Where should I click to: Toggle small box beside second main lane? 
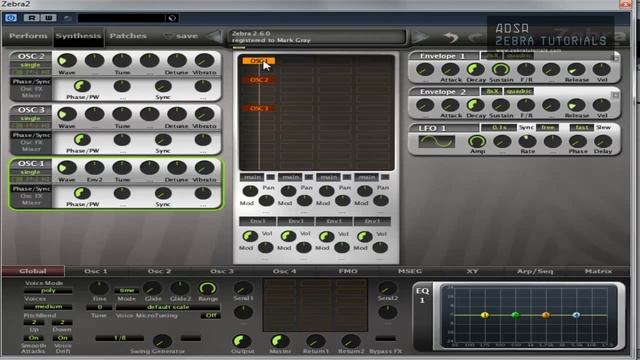[x=309, y=177]
